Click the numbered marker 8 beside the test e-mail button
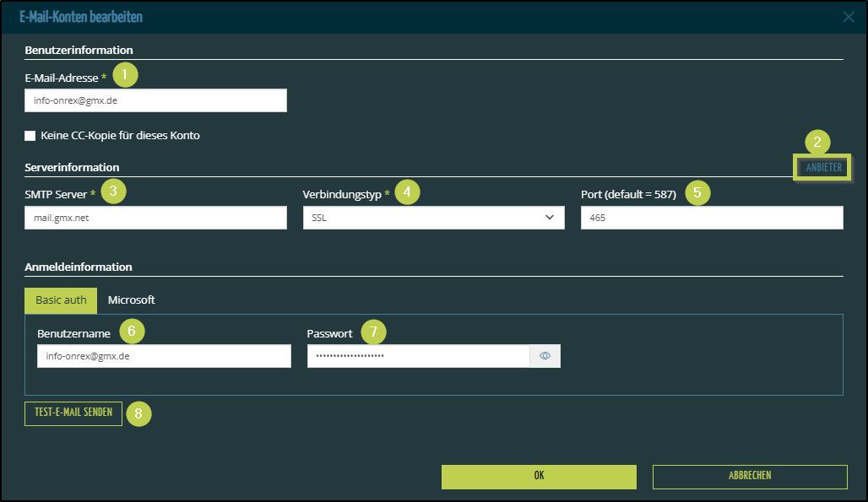This screenshot has width=868, height=502. pyautogui.click(x=138, y=413)
